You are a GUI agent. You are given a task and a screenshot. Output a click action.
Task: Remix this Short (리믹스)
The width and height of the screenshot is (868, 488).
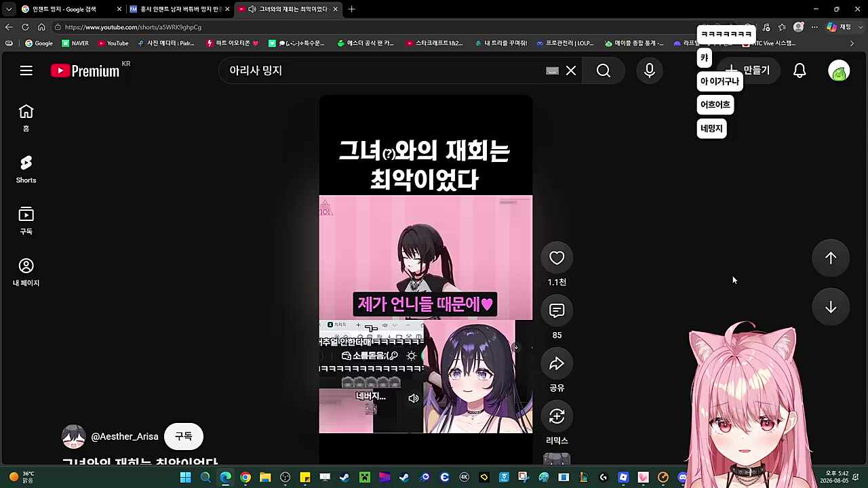point(557,416)
